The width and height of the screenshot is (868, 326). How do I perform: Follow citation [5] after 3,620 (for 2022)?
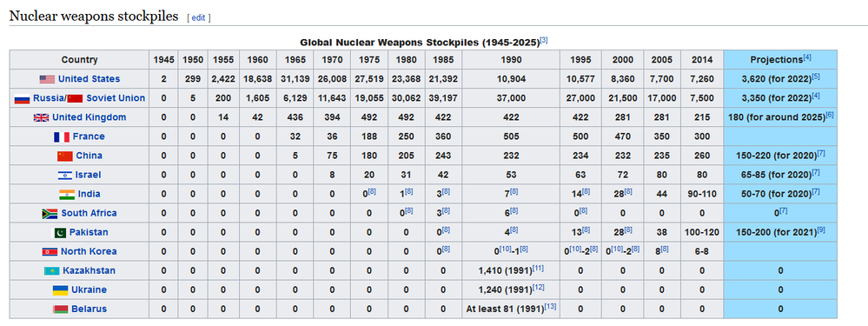[x=816, y=77]
